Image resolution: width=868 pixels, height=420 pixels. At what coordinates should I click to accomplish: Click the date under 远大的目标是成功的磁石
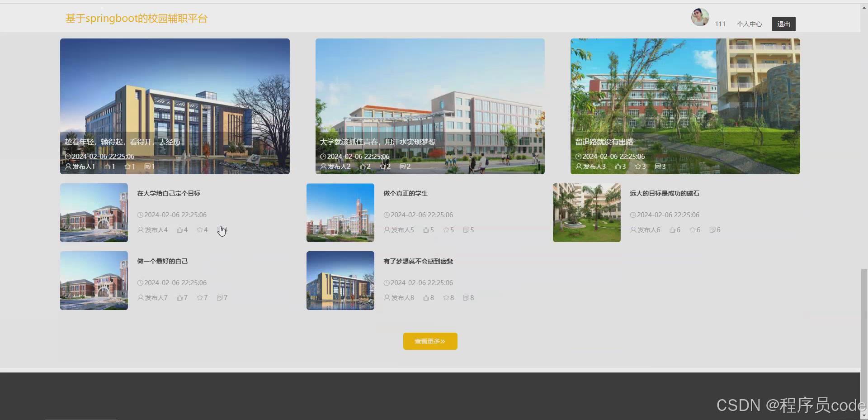pyautogui.click(x=668, y=215)
